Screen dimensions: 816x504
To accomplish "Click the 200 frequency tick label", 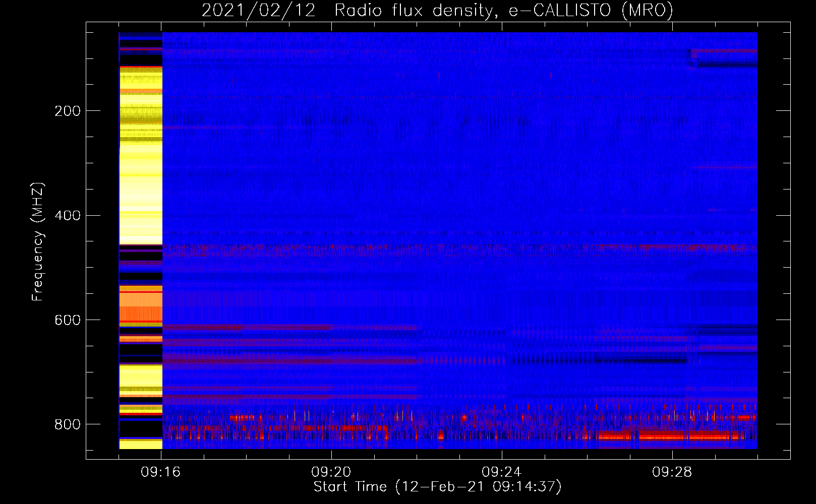I will coord(67,111).
